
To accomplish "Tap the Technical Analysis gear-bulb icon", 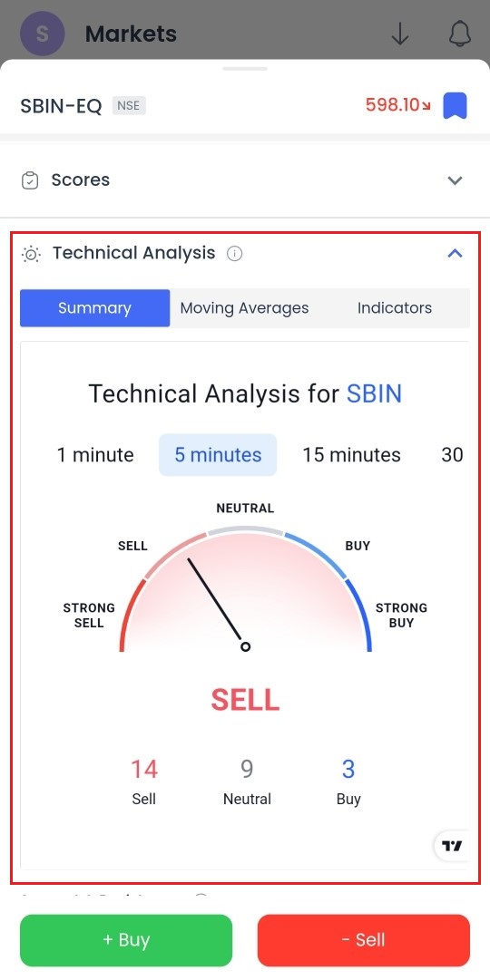I will 31,254.
